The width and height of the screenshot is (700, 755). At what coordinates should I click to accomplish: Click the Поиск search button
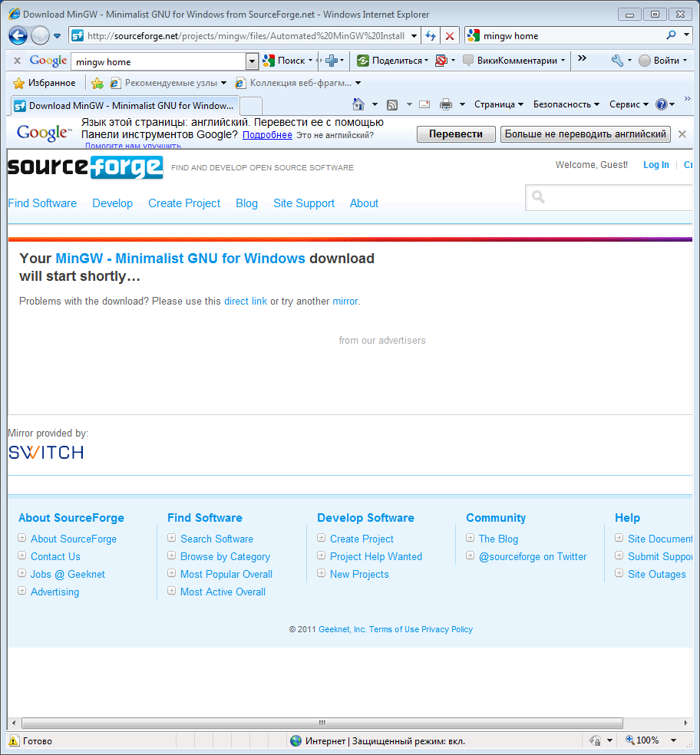coord(284,61)
